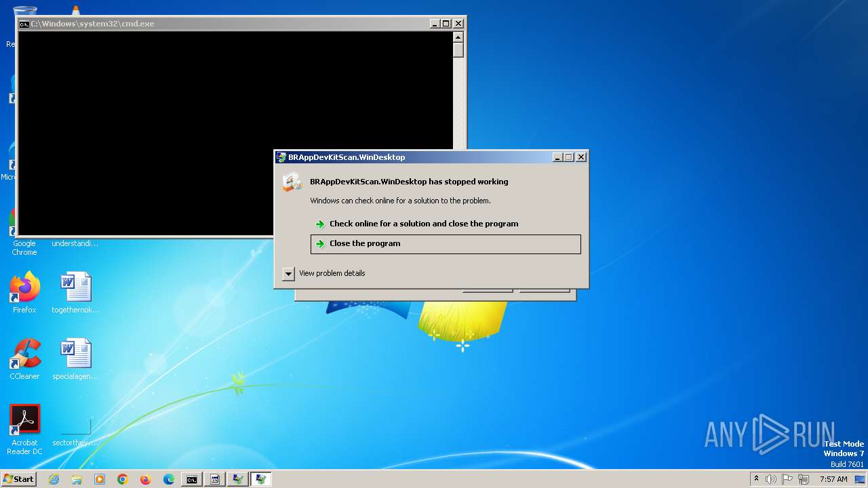868x488 pixels.
Task: Click the crash dialog title bar icon
Action: point(281,157)
